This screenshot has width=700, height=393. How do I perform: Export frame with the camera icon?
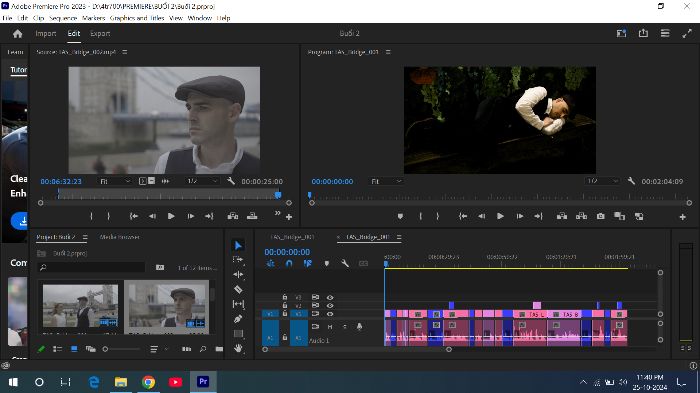(601, 216)
